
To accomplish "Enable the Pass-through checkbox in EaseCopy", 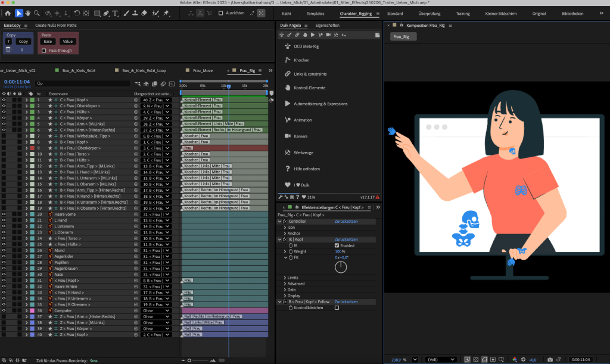I will click(44, 51).
